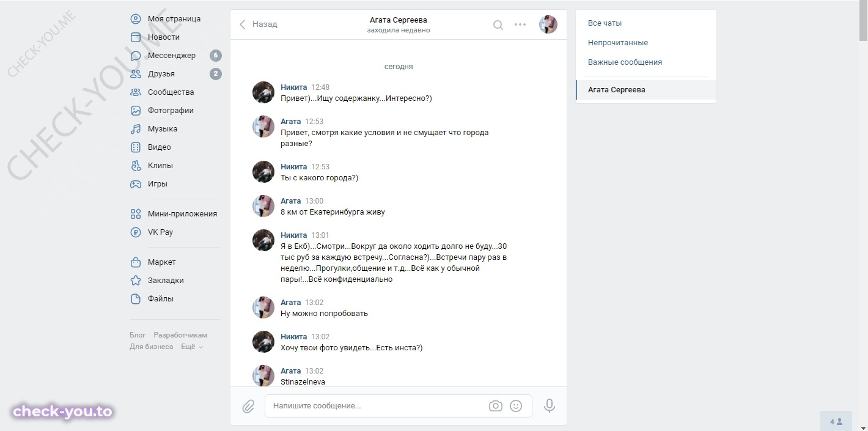Click Друзья requests counter badge 2
Viewport: 868px width, 431px height.
pyautogui.click(x=215, y=74)
